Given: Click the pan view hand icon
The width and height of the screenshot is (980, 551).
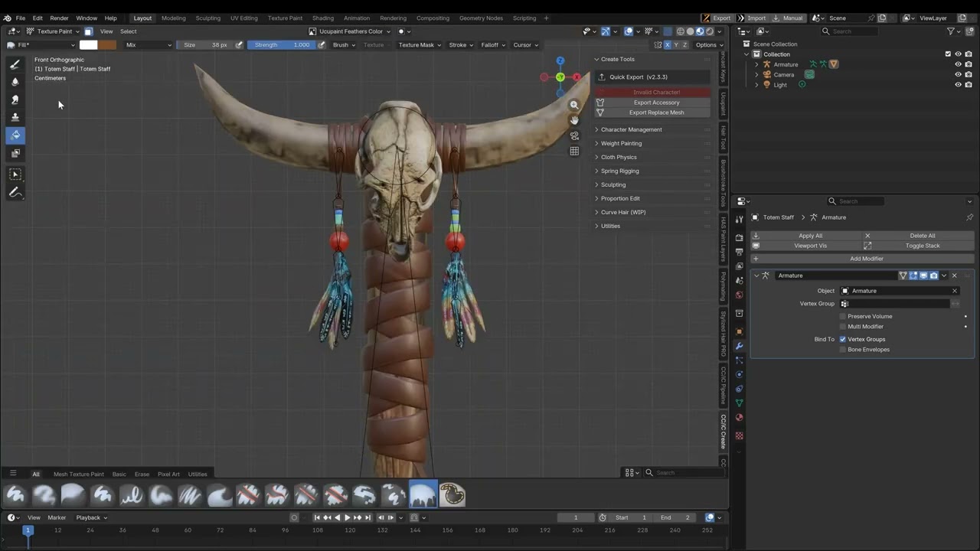Looking at the screenshot, I should 574,120.
